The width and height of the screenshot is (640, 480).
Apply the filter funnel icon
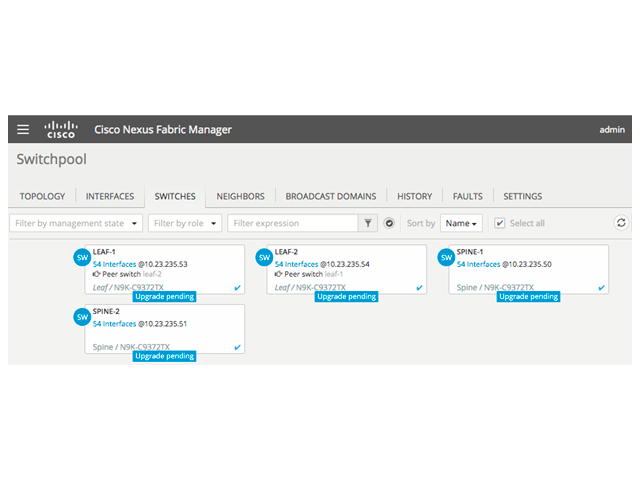click(368, 223)
